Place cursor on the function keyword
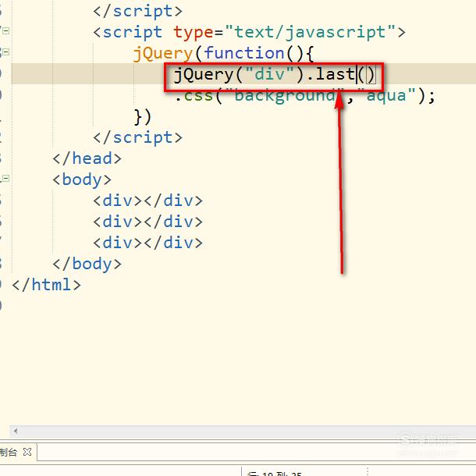The image size is (476, 476). (244, 53)
